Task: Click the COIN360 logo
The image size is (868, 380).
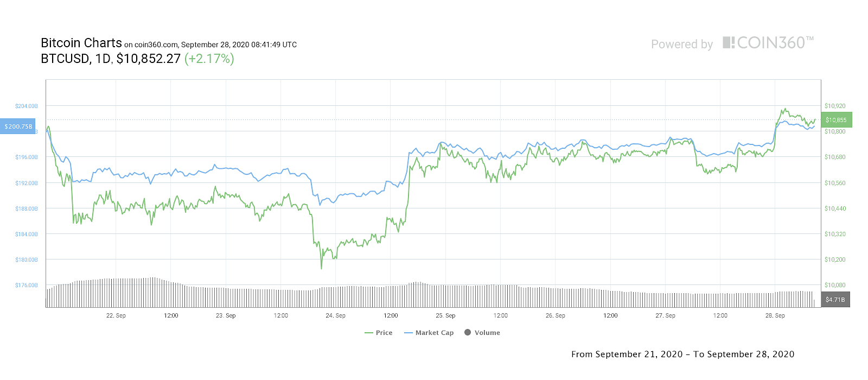Action: (768, 43)
